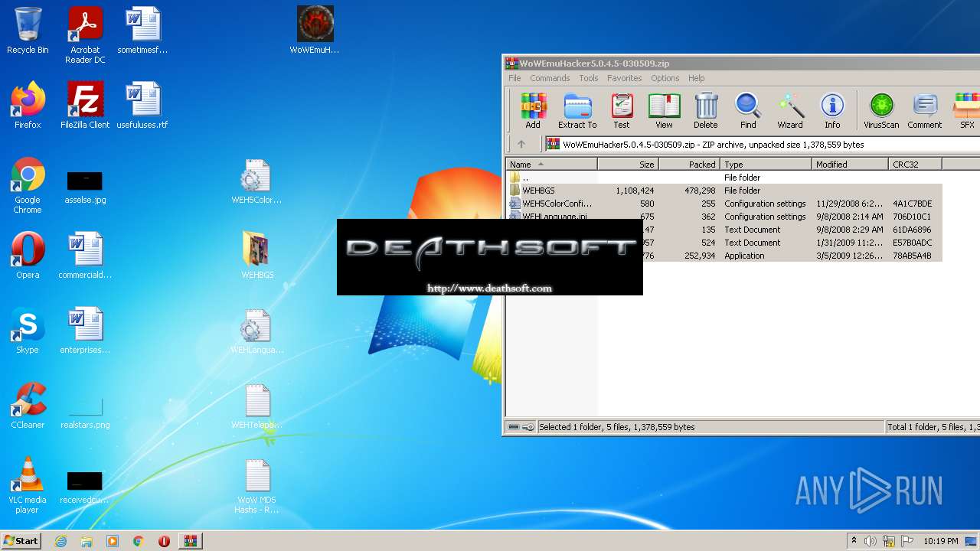Viewport: 980px width, 551px height.
Task: Sort by the Packed column header
Action: tap(689, 165)
